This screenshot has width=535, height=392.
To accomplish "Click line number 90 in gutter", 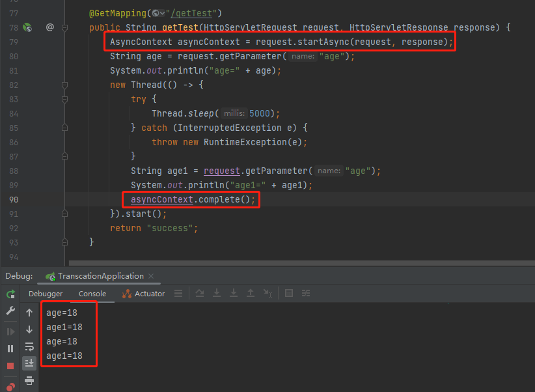I will [14, 200].
